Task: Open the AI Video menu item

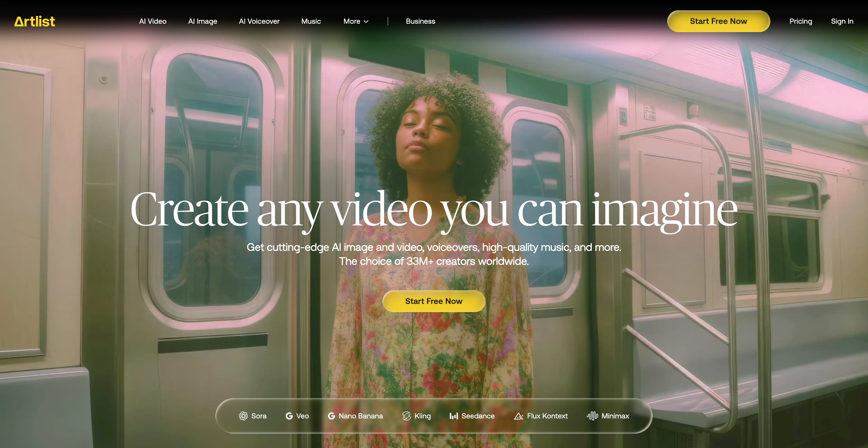Action: coord(153,21)
